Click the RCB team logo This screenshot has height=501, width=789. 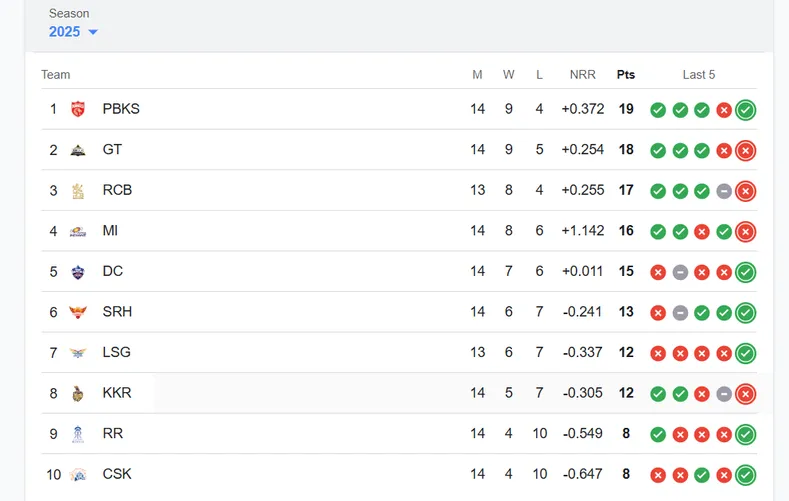click(78, 190)
